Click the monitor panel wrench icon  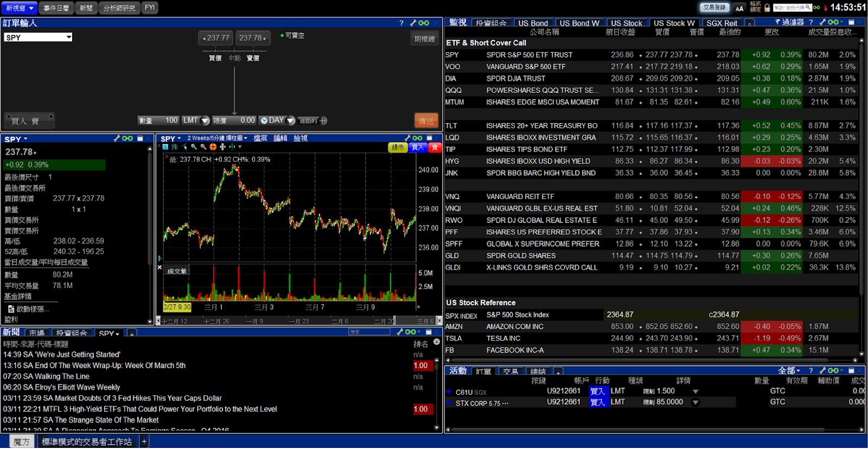(x=822, y=22)
